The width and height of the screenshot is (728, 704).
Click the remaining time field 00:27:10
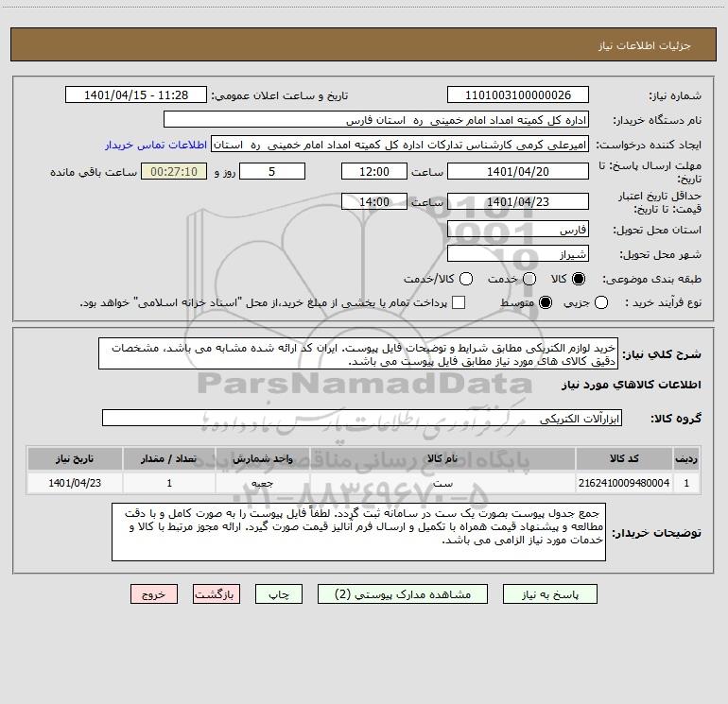(x=174, y=171)
